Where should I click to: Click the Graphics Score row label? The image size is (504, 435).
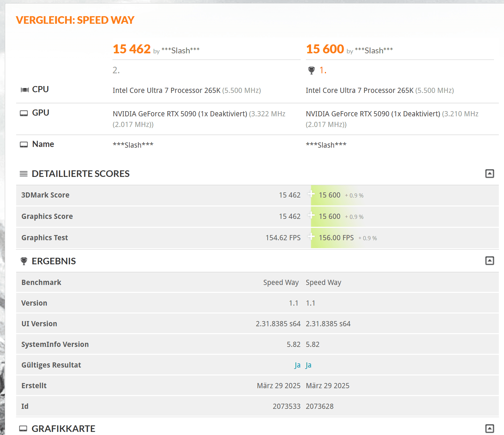coord(47,216)
